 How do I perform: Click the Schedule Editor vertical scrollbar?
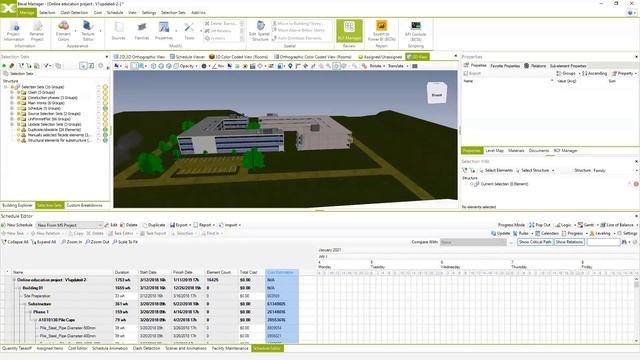pyautogui.click(x=636, y=309)
